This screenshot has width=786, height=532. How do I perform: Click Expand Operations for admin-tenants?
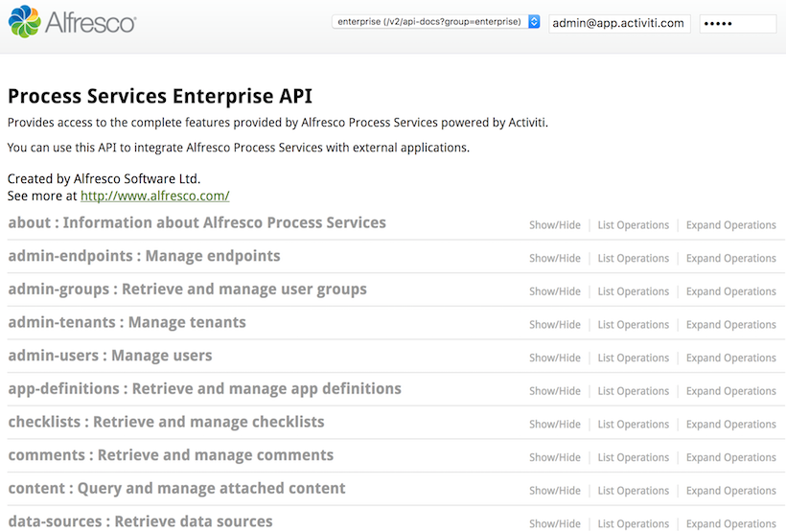730,324
